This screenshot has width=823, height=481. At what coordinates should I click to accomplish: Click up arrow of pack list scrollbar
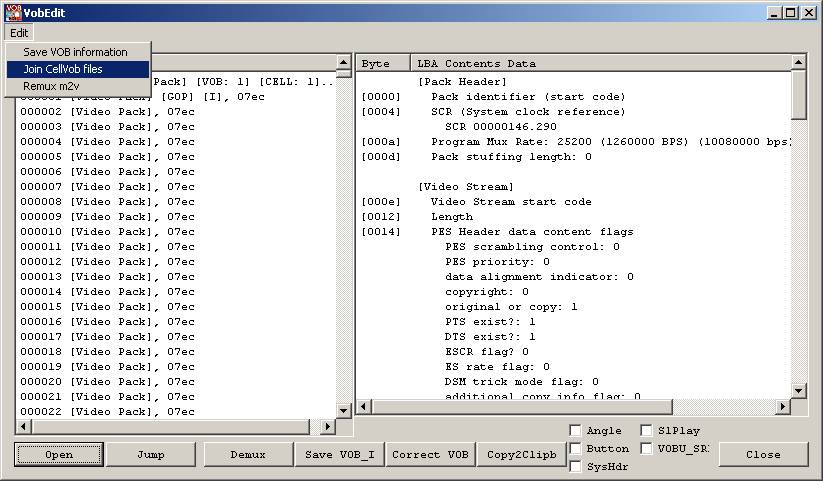tap(343, 62)
